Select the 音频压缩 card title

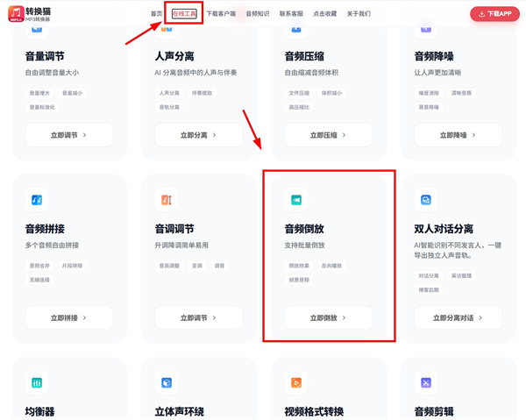pos(304,56)
